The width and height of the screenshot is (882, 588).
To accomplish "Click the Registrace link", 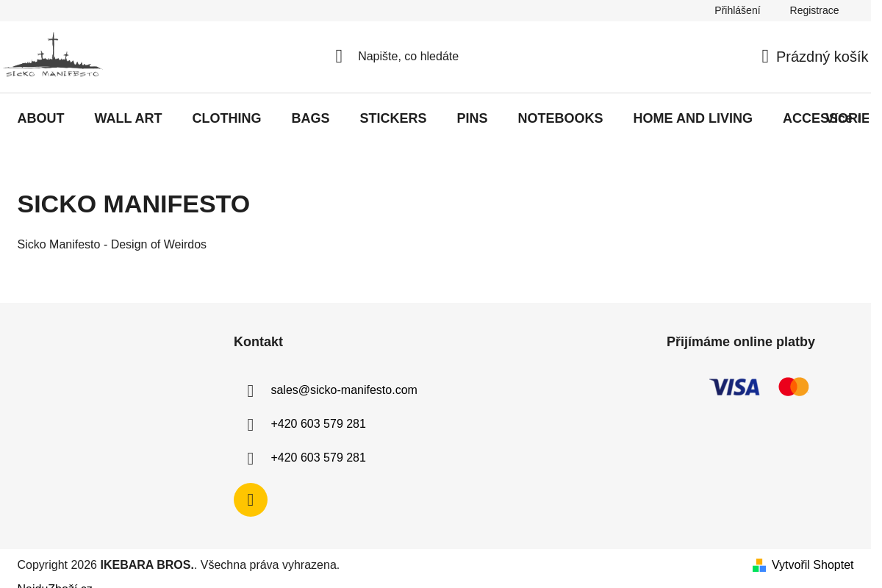I will click(x=814, y=10).
